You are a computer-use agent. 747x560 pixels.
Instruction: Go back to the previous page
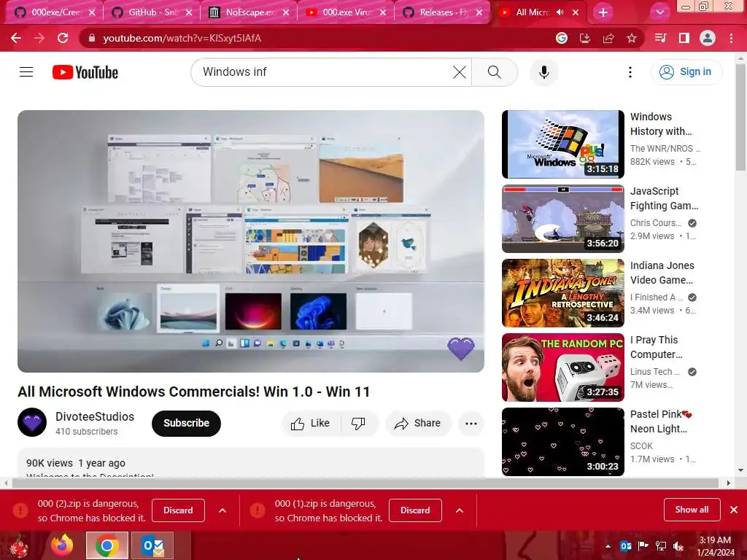click(16, 38)
